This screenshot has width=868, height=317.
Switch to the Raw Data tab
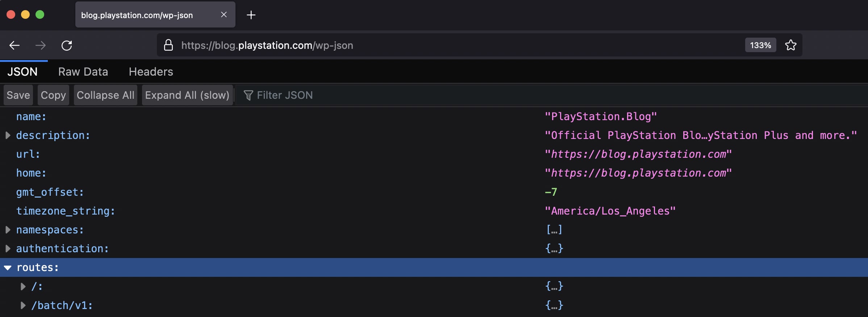coord(83,72)
